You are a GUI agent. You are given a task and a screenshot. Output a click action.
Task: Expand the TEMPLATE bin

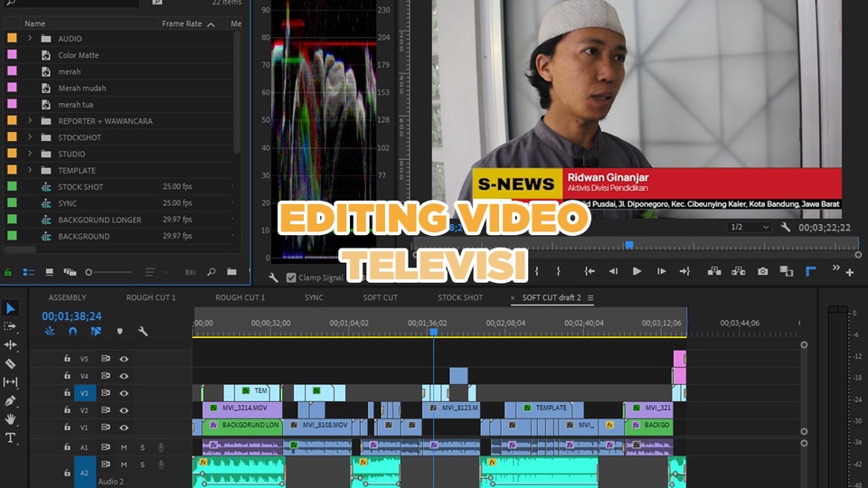click(x=30, y=170)
